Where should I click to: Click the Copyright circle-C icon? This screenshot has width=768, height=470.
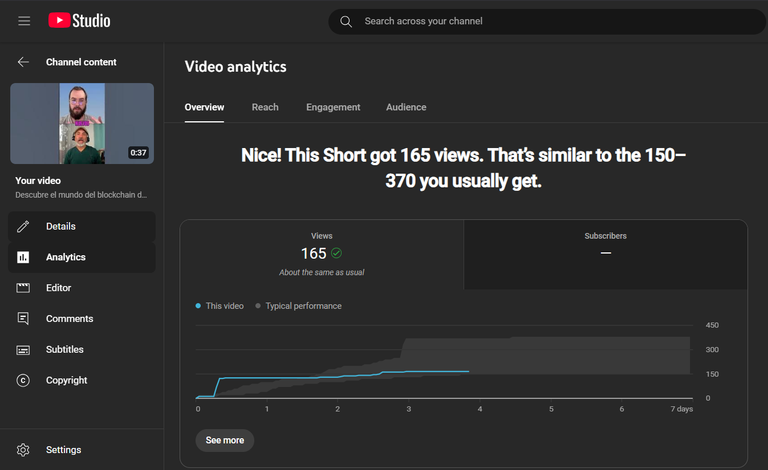point(23,380)
